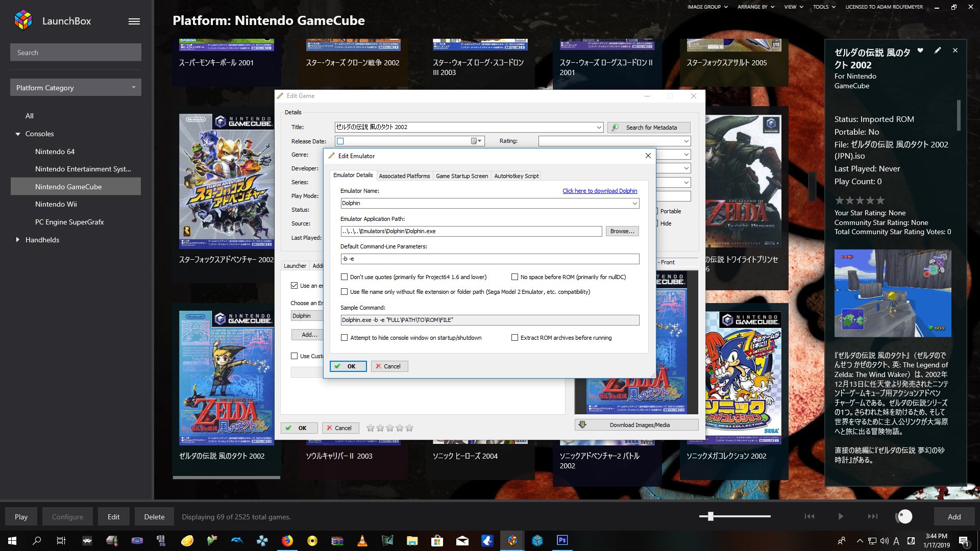Viewport: 980px width, 551px height.
Task: Close the game details side panel
Action: [955, 51]
